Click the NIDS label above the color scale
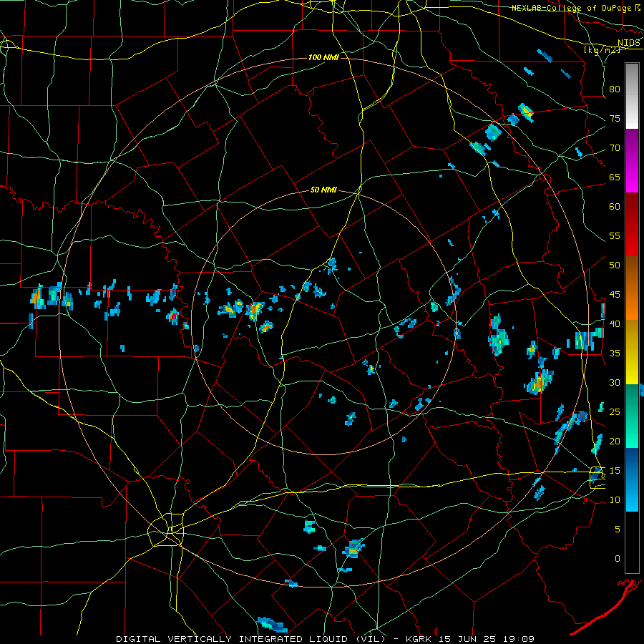 (x=629, y=42)
